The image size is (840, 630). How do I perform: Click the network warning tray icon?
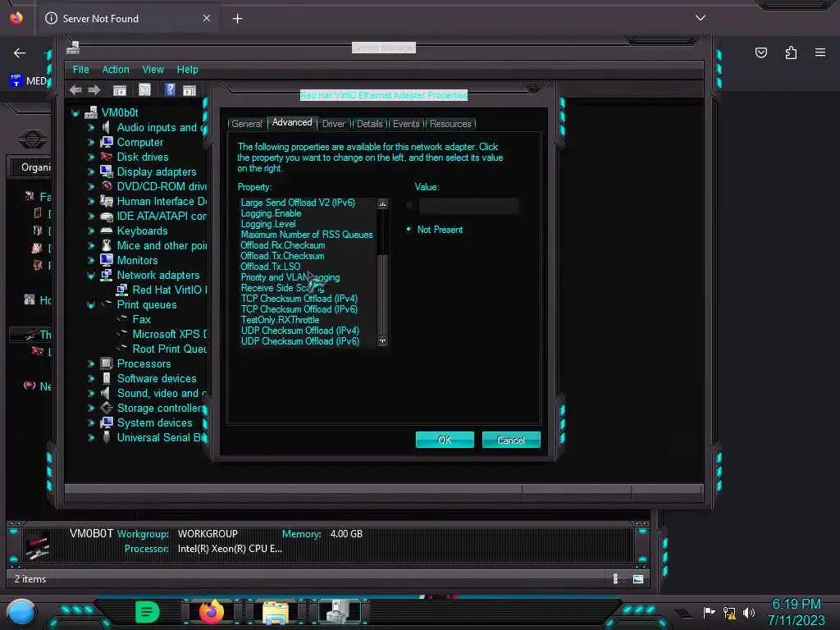729,612
